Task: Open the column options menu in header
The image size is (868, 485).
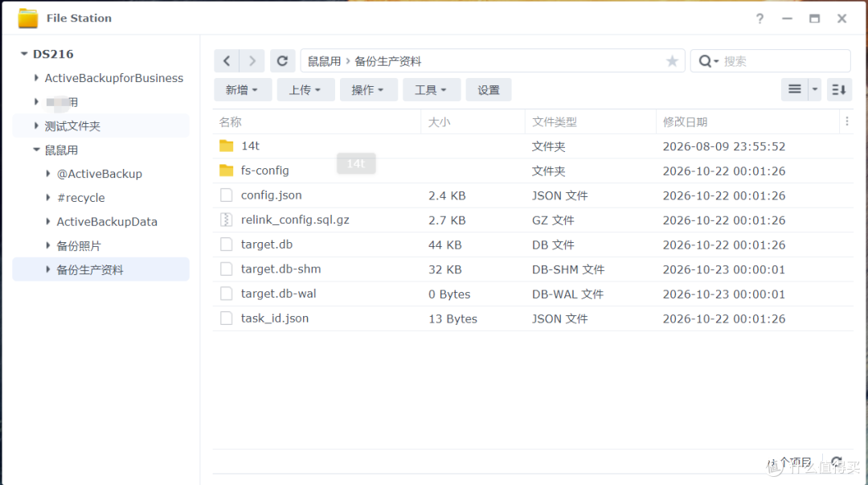Action: (847, 121)
